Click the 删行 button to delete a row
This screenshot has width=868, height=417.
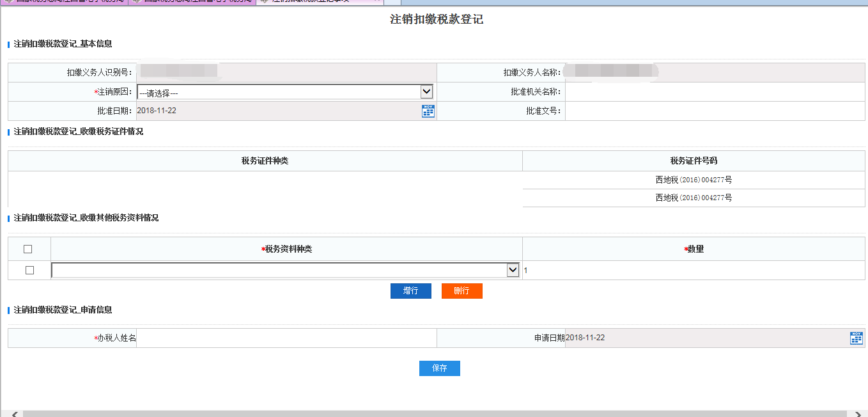tap(461, 290)
